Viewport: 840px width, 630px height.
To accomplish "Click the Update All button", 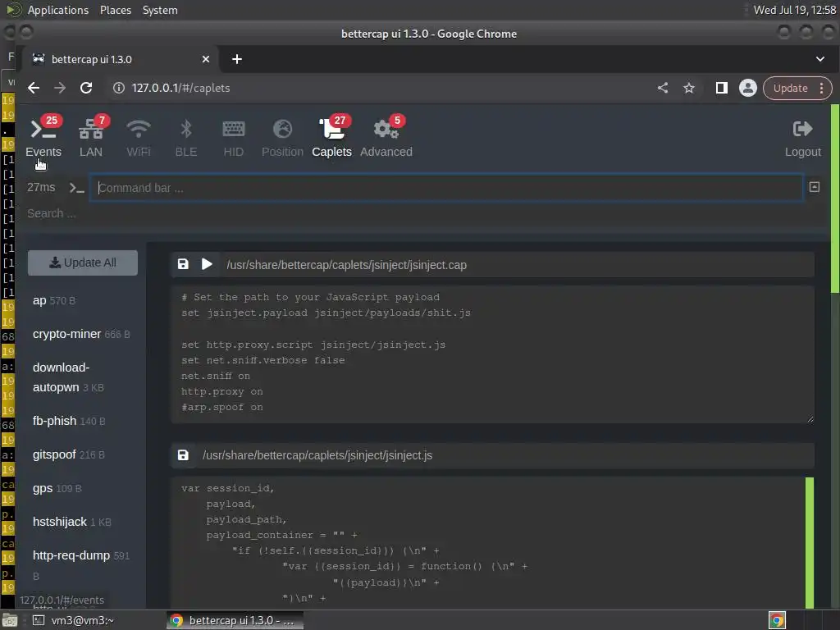I will click(x=83, y=263).
